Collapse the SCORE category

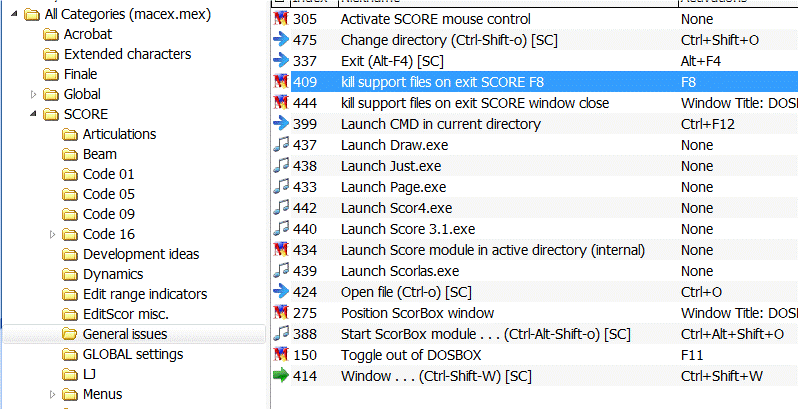click(x=34, y=114)
